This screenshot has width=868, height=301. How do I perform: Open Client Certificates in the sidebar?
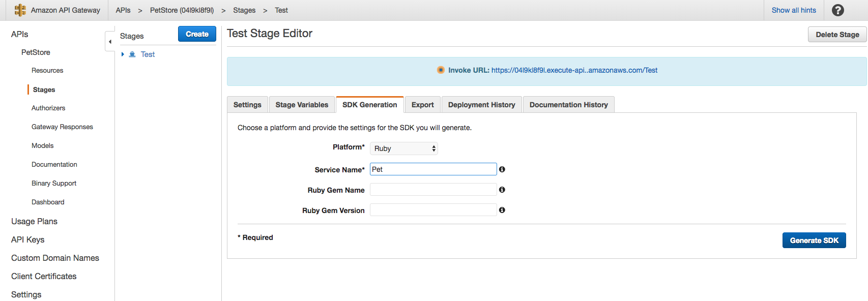[x=44, y=276]
